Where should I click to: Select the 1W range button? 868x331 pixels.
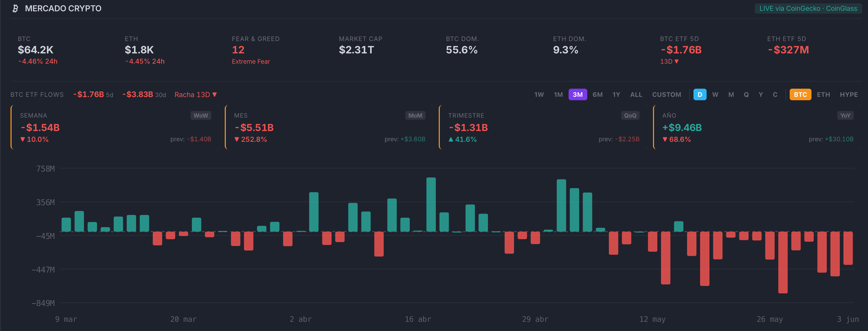point(539,94)
